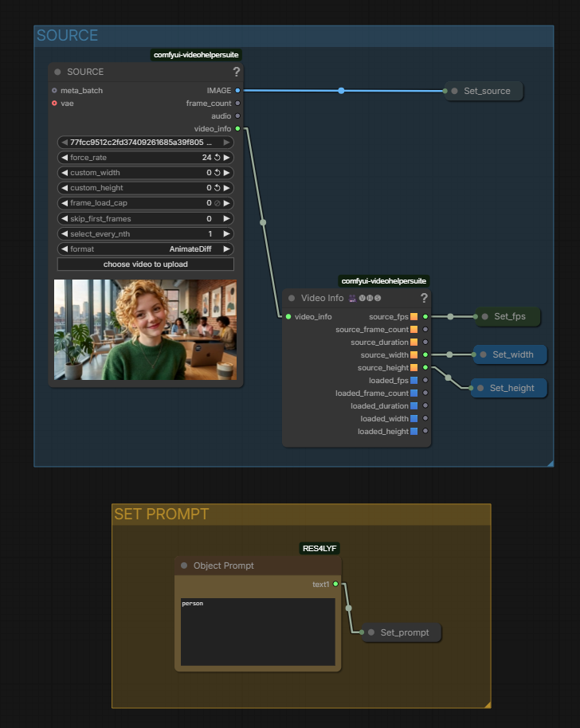Click the audio output socket
580x728 pixels.
237,116
